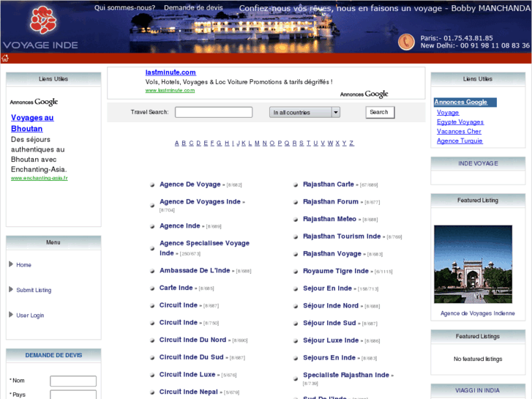Screen dimensions: 532x399
Task: Open 'Agence Specialisee Voyage Inde' category
Action: [205, 248]
